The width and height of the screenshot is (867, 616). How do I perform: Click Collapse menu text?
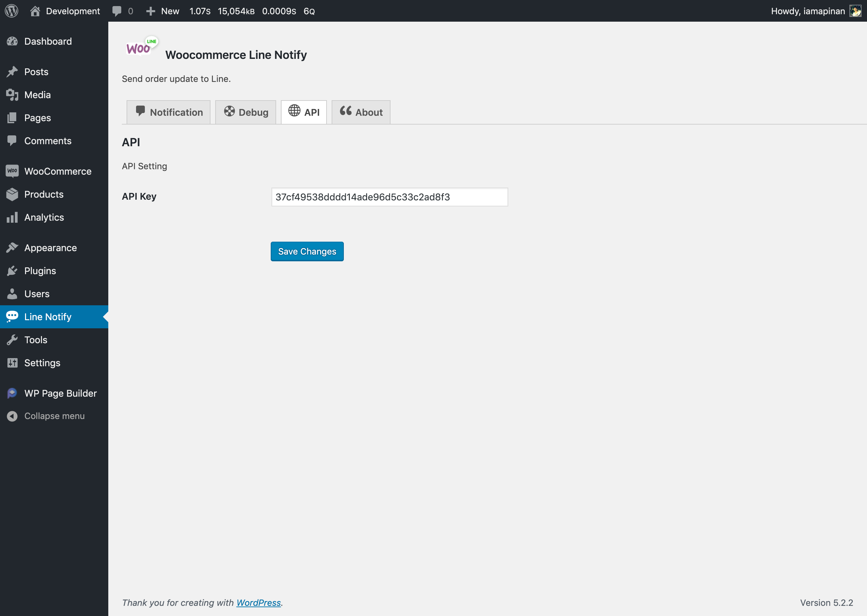pyautogui.click(x=54, y=416)
